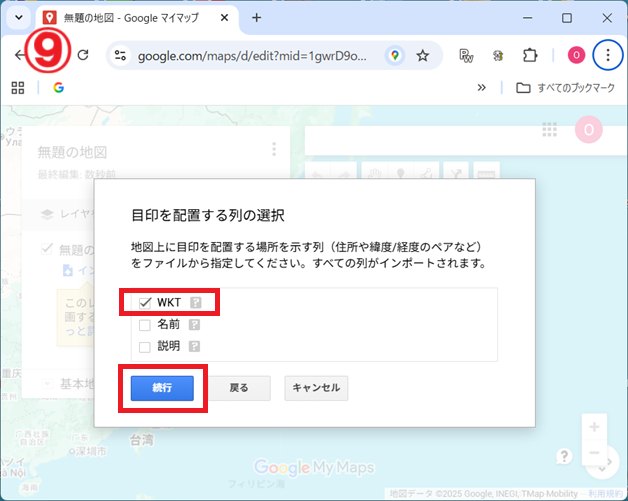The width and height of the screenshot is (628, 501).
Task: Check the 説明 column checkbox
Action: coord(145,346)
